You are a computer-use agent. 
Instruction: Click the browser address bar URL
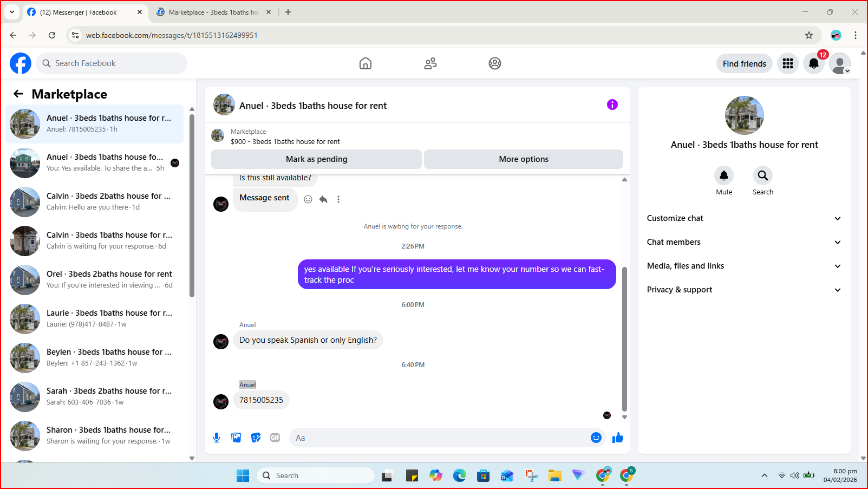(172, 35)
